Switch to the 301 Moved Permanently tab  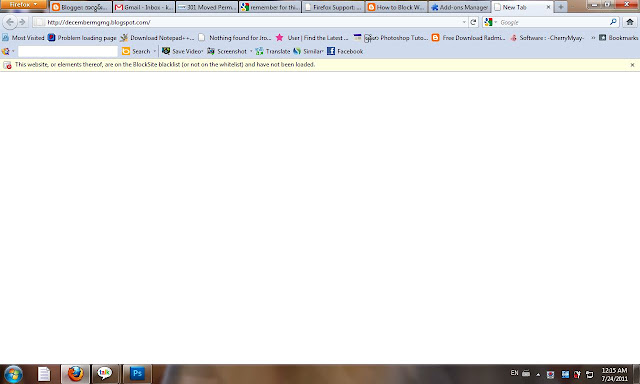pyautogui.click(x=207, y=7)
